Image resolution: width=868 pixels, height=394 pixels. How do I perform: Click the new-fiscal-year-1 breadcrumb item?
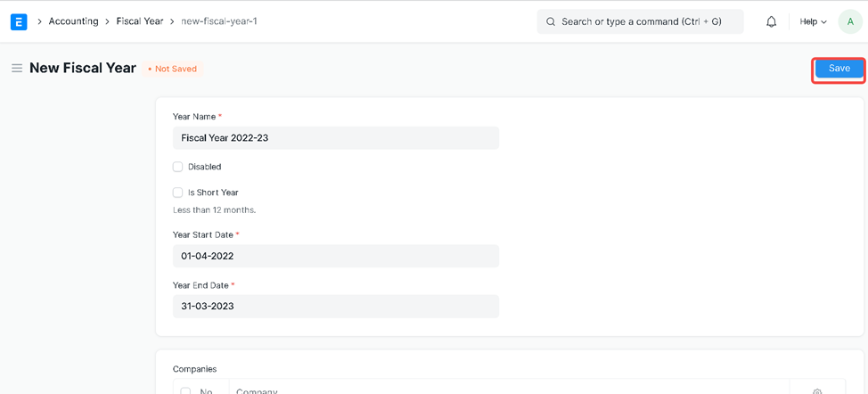[218, 21]
